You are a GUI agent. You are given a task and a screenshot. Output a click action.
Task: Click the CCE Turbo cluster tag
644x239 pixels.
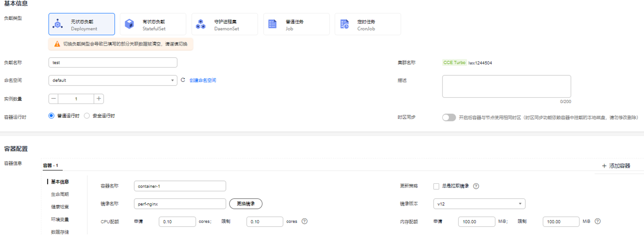click(x=454, y=63)
